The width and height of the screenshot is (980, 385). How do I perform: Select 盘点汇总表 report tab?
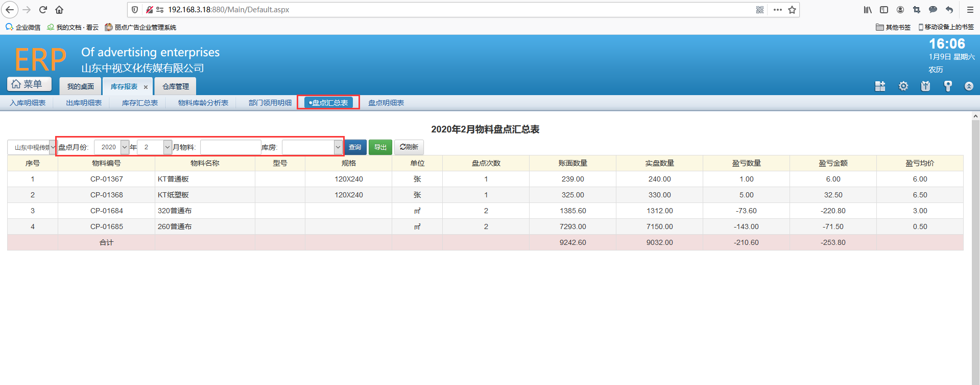pyautogui.click(x=328, y=103)
